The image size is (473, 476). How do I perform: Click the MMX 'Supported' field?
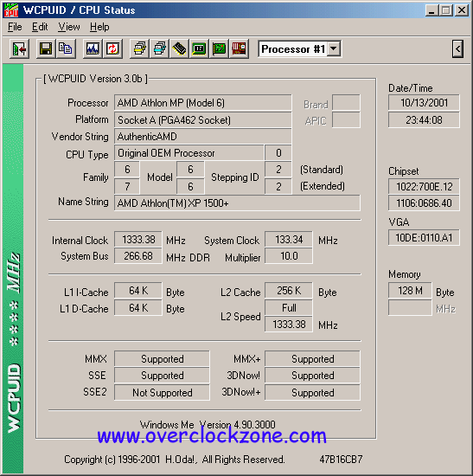click(x=162, y=359)
